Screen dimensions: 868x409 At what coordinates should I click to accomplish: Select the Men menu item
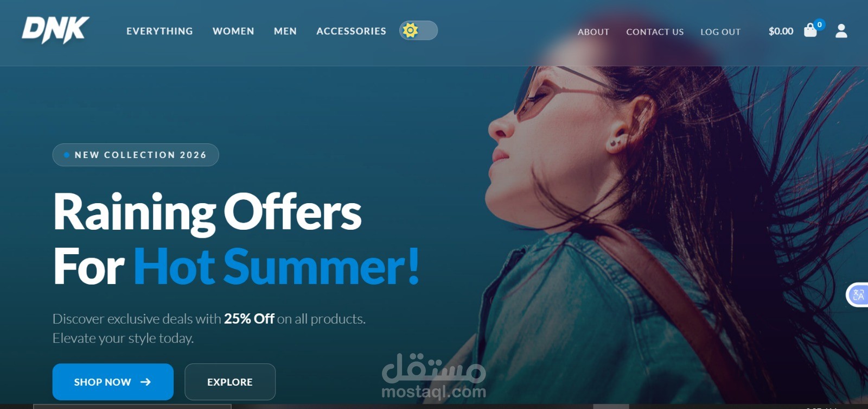pyautogui.click(x=285, y=31)
